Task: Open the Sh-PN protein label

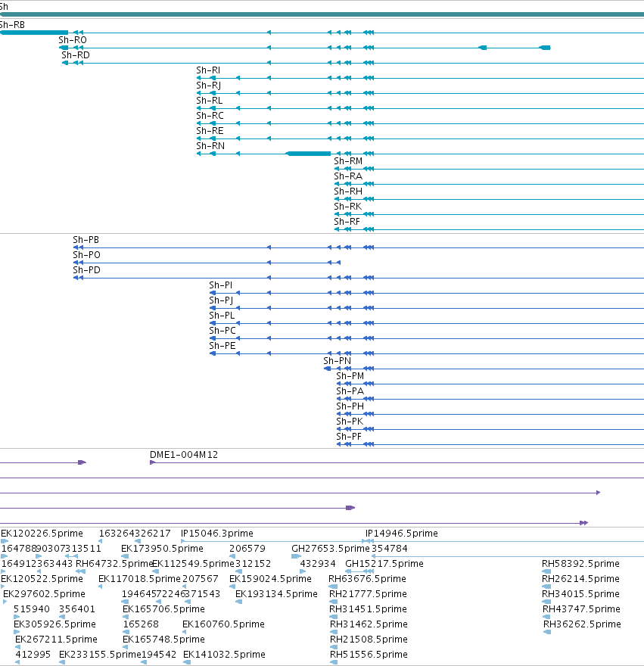Action: pos(338,361)
